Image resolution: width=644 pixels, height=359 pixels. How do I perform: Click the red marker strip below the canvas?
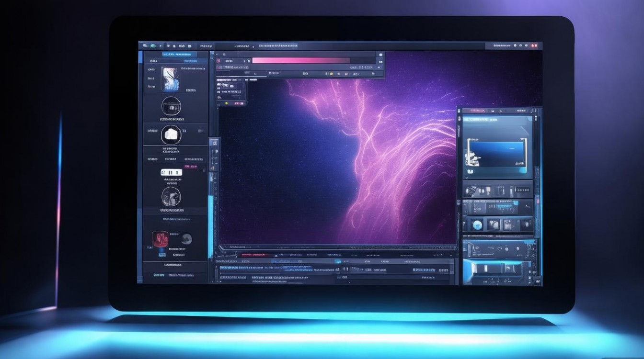[x=253, y=255]
